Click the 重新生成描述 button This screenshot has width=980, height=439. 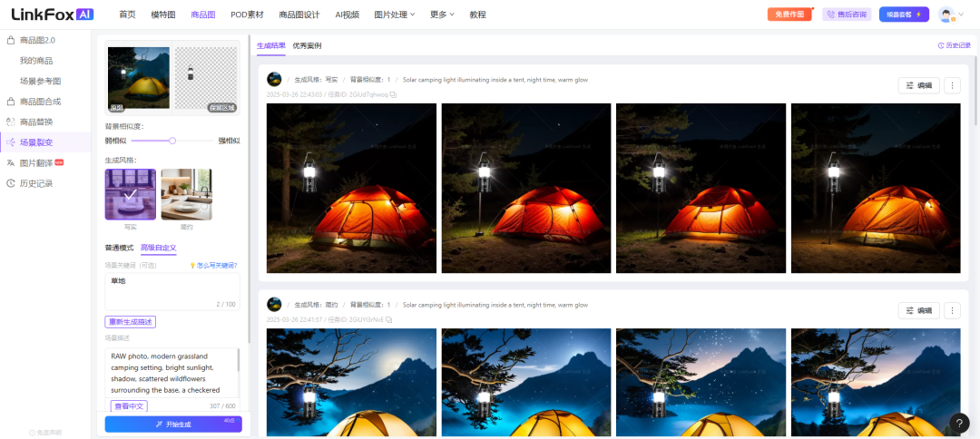pyautogui.click(x=130, y=322)
